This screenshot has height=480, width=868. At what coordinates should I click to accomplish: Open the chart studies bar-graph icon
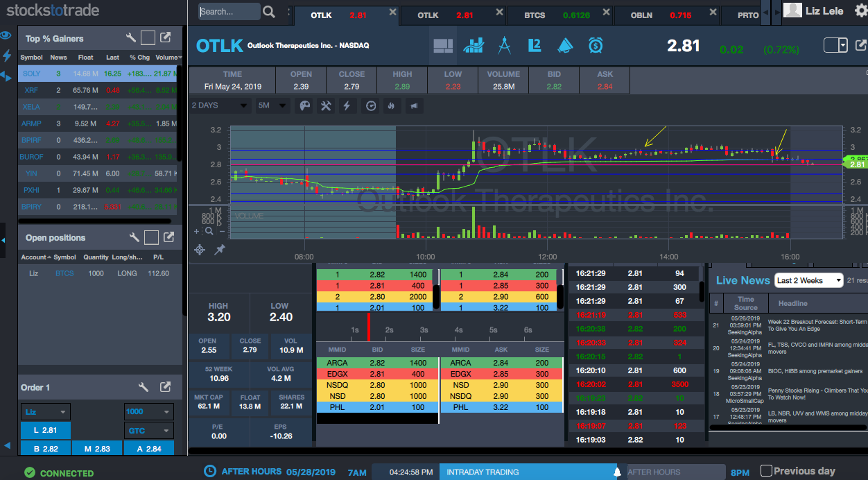[x=474, y=46]
